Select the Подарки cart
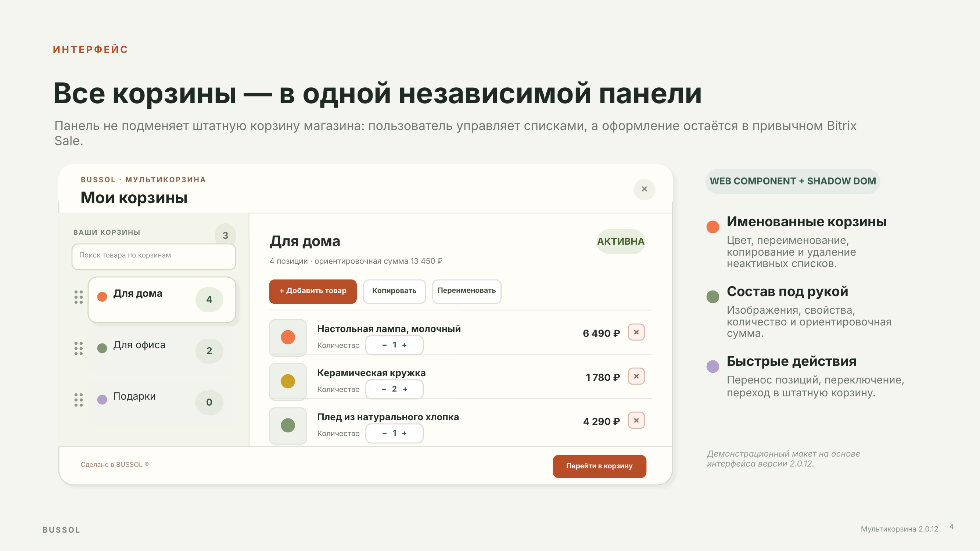The height and width of the screenshot is (551, 980). point(162,402)
